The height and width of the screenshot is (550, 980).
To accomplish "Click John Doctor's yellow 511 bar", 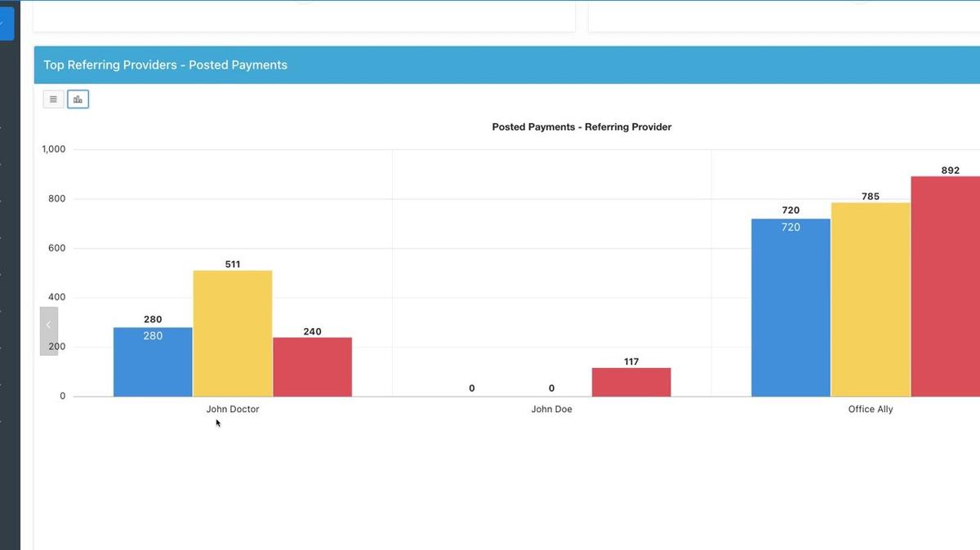I will [233, 333].
